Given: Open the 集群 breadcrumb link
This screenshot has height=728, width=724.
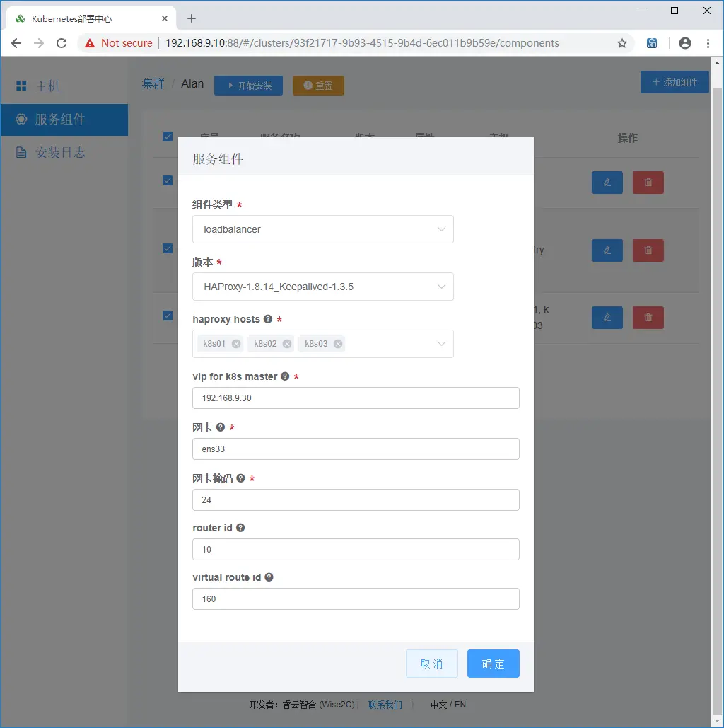Looking at the screenshot, I should pos(153,83).
